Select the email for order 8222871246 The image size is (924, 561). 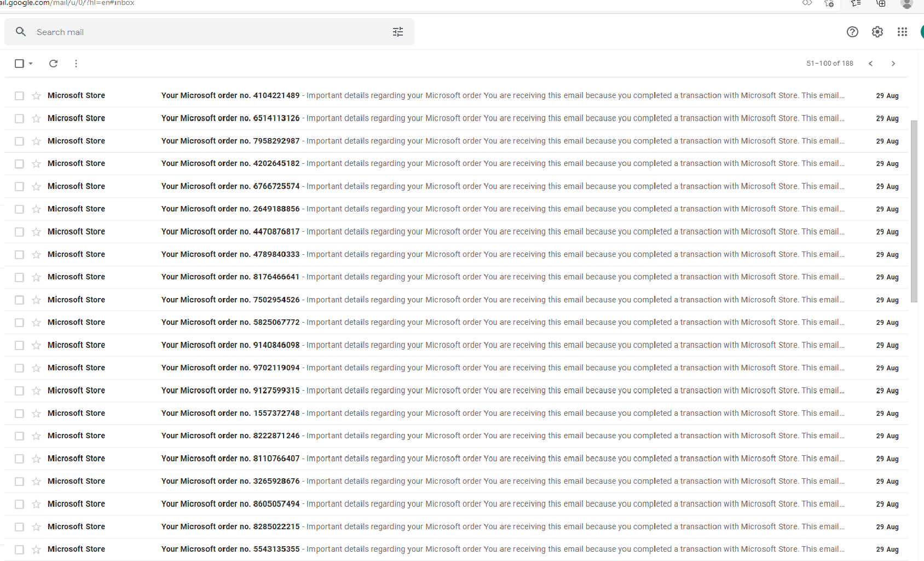tap(19, 436)
